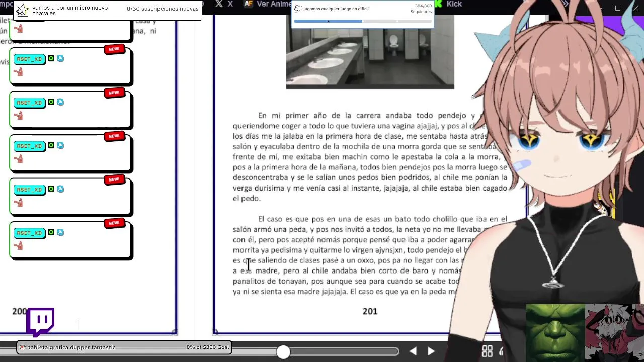644x362 pixels.
Task: Click the 'tableta grafica dupper fantastic' donation goal
Action: click(124, 347)
